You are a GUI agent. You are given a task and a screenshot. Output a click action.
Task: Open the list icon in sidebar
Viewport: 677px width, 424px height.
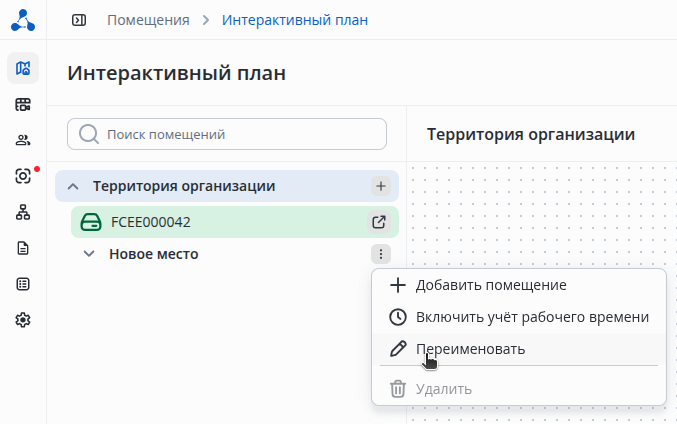[x=23, y=284]
